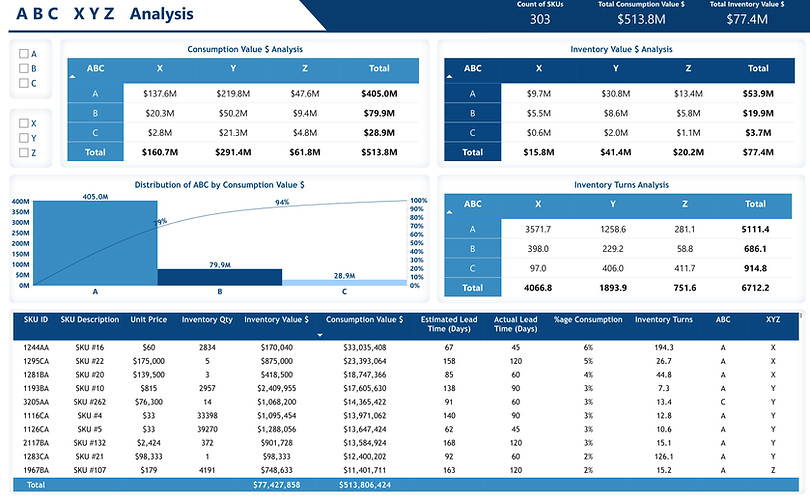Image resolution: width=810 pixels, height=497 pixels.
Task: Click sort arrow in Consumption Value ABC header
Action: point(72,76)
